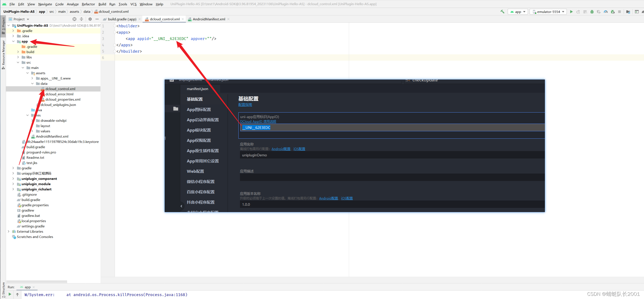Collapse the UniPlugin-Hello-AS root node
This screenshot has height=299, width=644.
[x=9, y=26]
